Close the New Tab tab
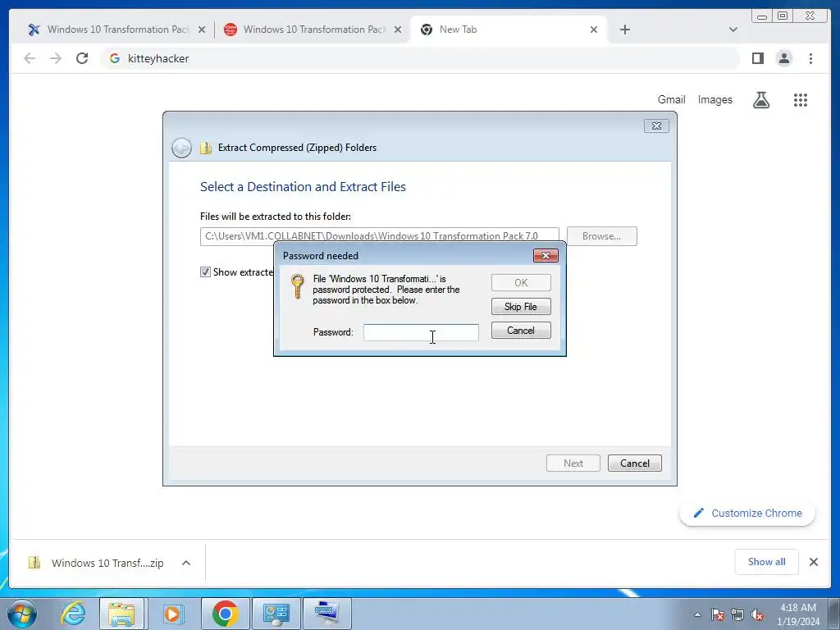The height and width of the screenshot is (630, 840). 594,30
